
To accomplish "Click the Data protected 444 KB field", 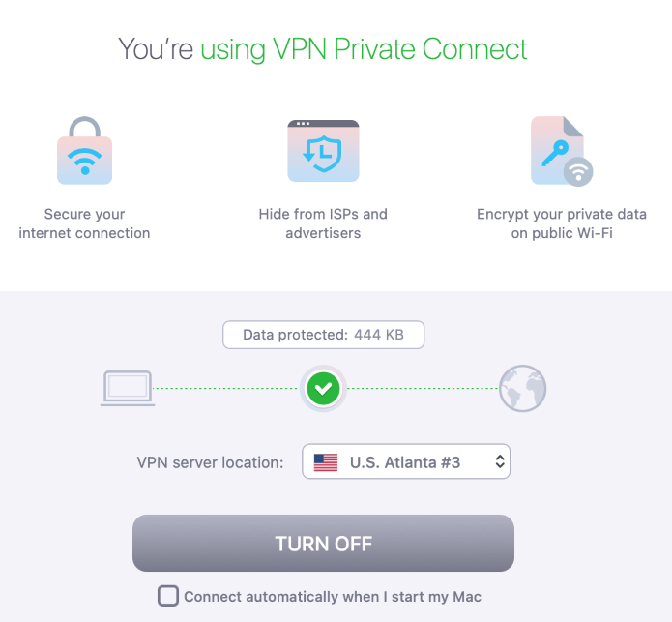I will tap(324, 335).
